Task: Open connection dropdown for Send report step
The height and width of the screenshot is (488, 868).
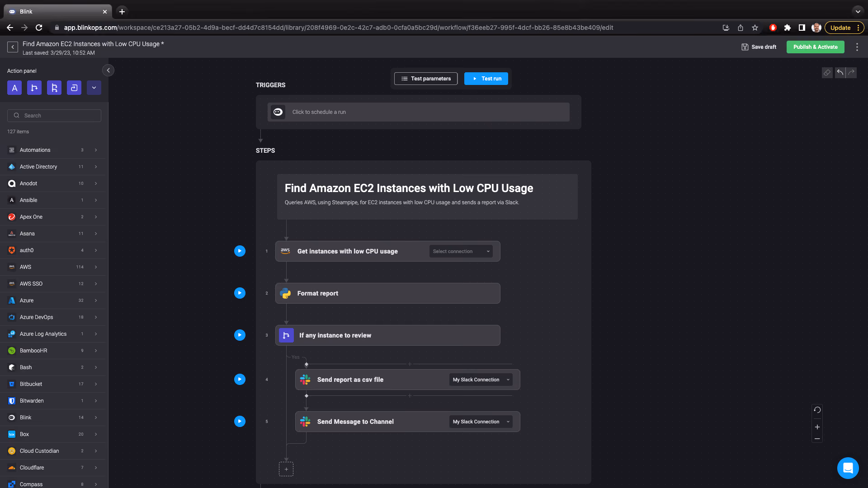Action: pos(481,380)
